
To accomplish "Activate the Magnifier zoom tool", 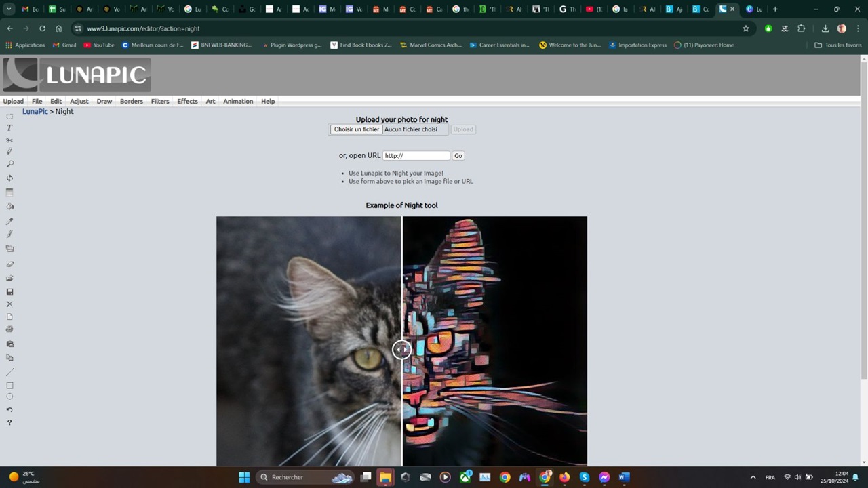I will (9, 163).
